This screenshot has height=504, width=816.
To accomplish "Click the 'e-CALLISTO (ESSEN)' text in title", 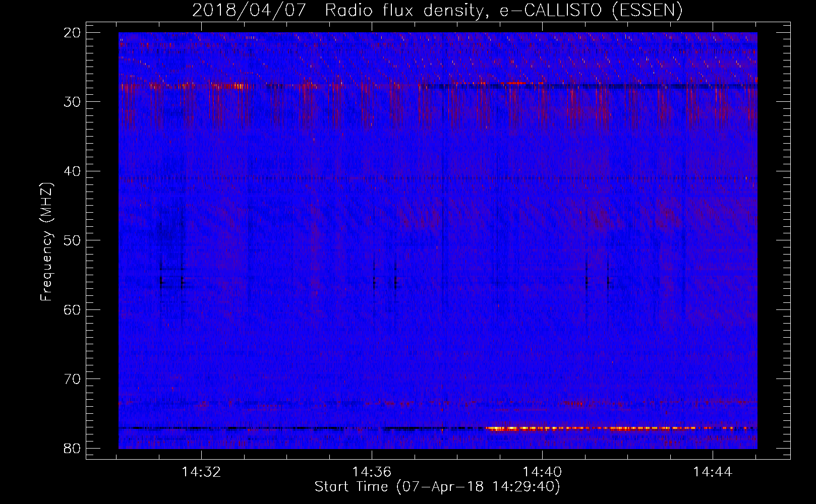I will (x=591, y=11).
